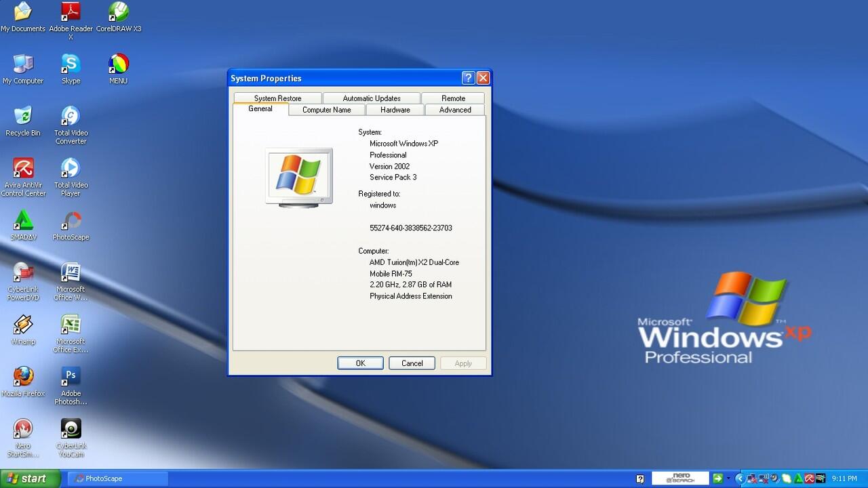Click the Service Pack 3 text
Image resolution: width=868 pixels, height=488 pixels.
pyautogui.click(x=393, y=177)
